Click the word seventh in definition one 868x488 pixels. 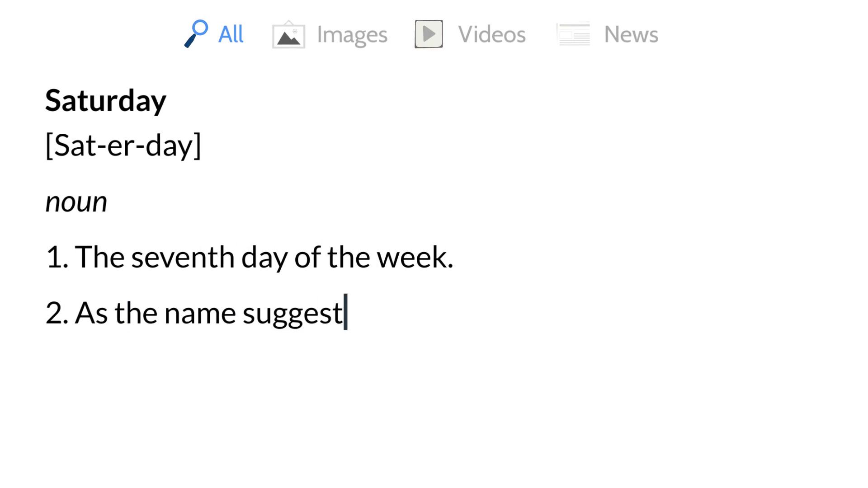coord(183,257)
